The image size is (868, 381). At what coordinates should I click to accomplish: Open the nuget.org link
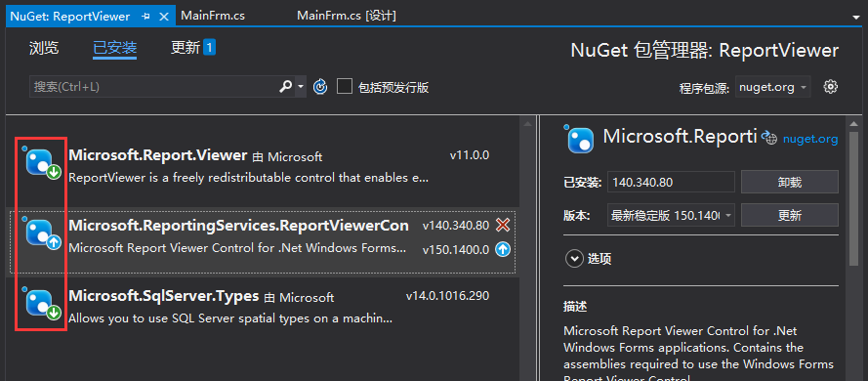point(810,139)
